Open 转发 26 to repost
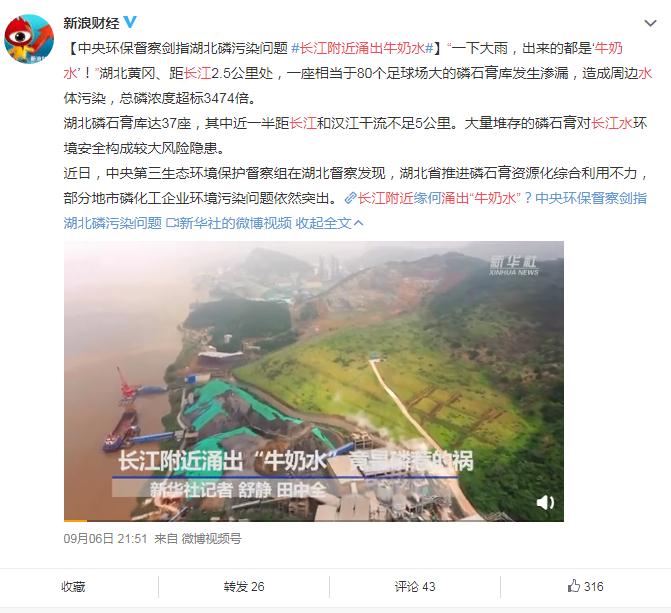Viewport: 671px width, 613px height. point(244,586)
